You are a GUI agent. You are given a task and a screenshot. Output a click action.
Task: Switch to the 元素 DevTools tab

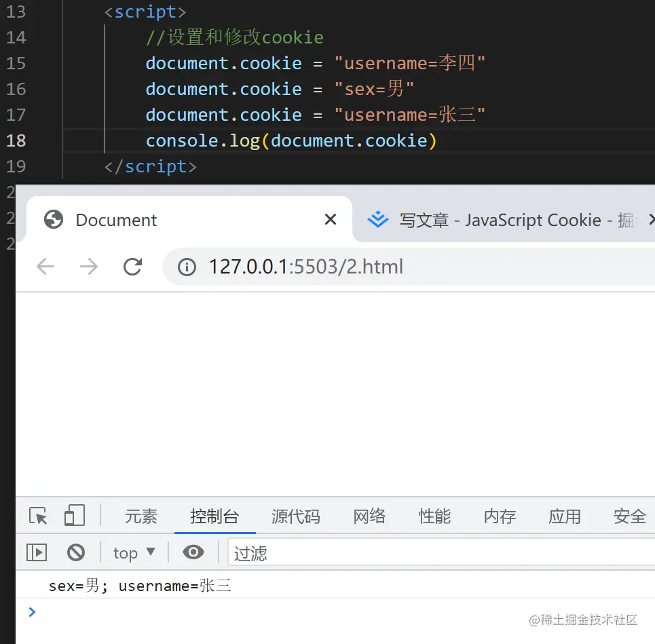[141, 516]
